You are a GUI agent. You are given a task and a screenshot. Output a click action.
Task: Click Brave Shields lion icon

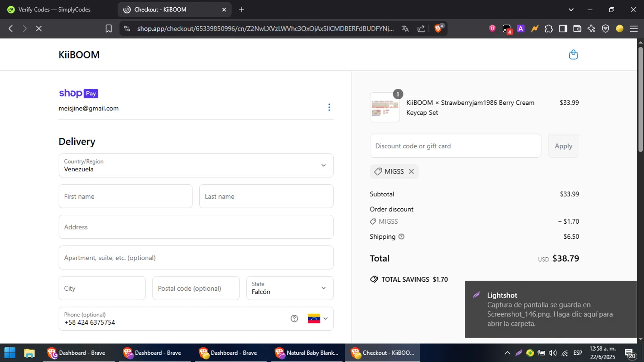[x=439, y=28]
